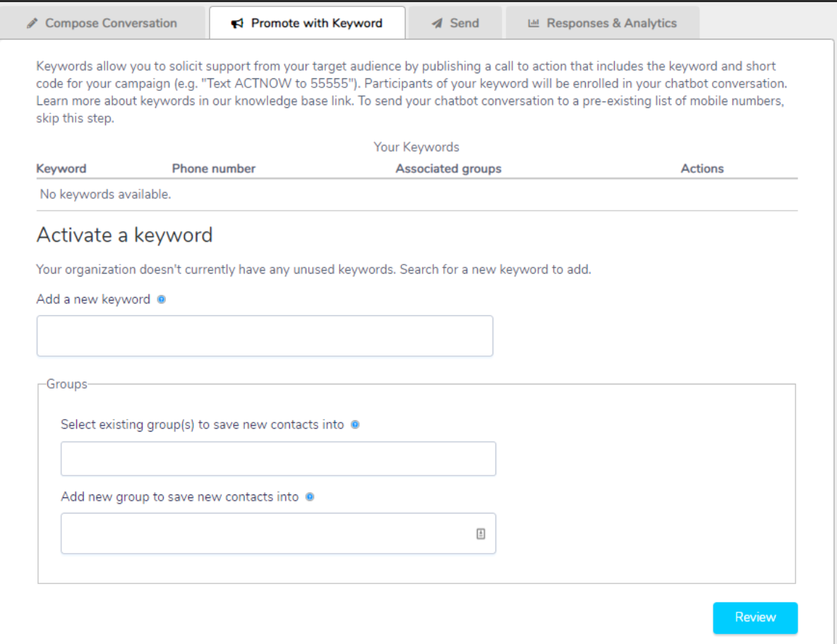Click info icon beside Select existing group(s)
This screenshot has height=644, width=837.
355,425
